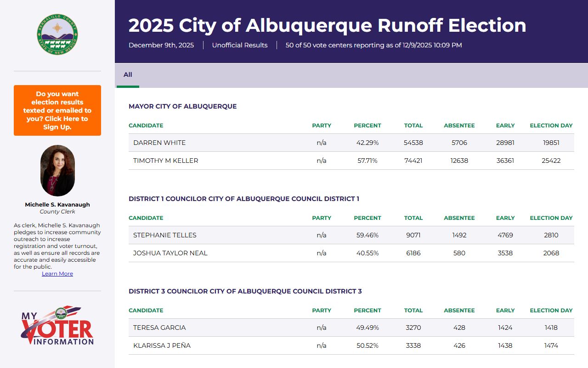Select the Stephanie Telles candidate row
Screen dimensions: 588x368
click(x=351, y=235)
